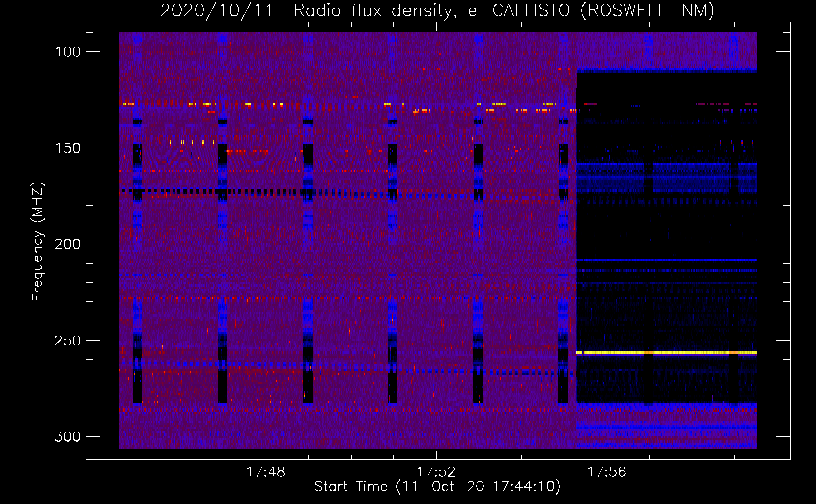This screenshot has width=816, height=504.
Task: Select the 17:48 time tick label
Action: click(266, 472)
